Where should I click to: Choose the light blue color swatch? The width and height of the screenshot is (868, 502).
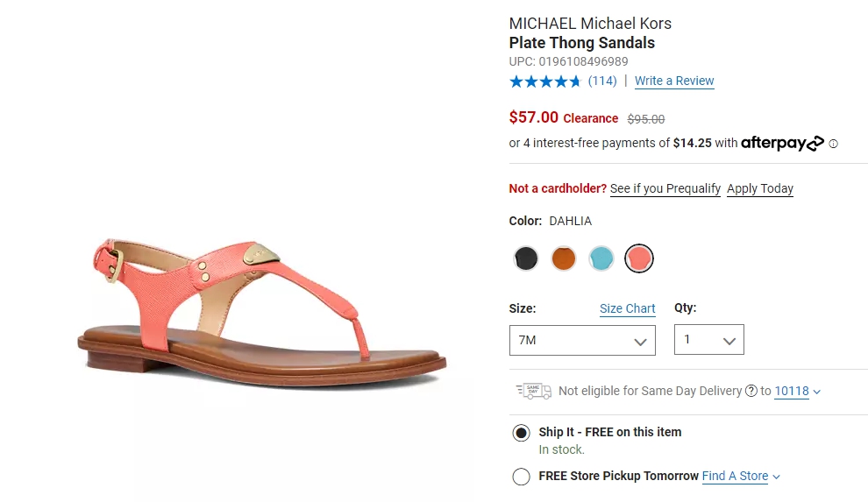601,258
